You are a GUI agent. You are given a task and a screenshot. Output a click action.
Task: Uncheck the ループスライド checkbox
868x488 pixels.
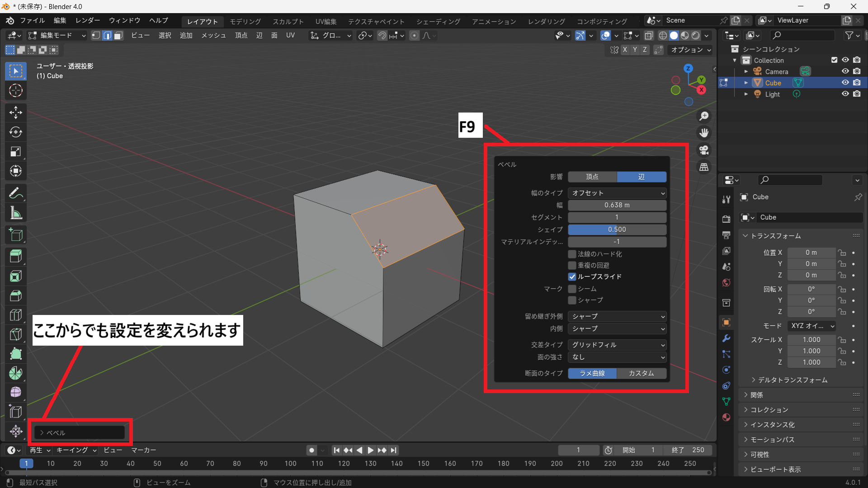point(572,277)
